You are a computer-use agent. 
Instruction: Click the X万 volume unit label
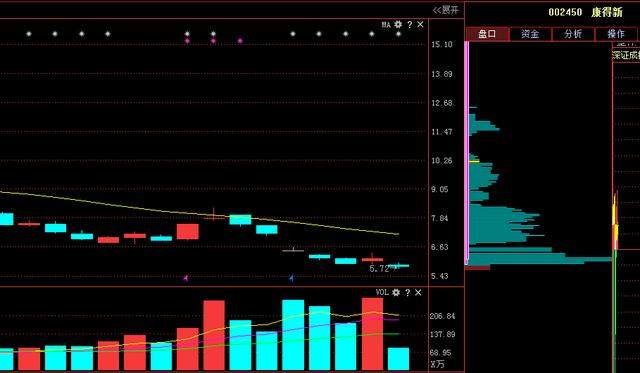[x=438, y=364]
